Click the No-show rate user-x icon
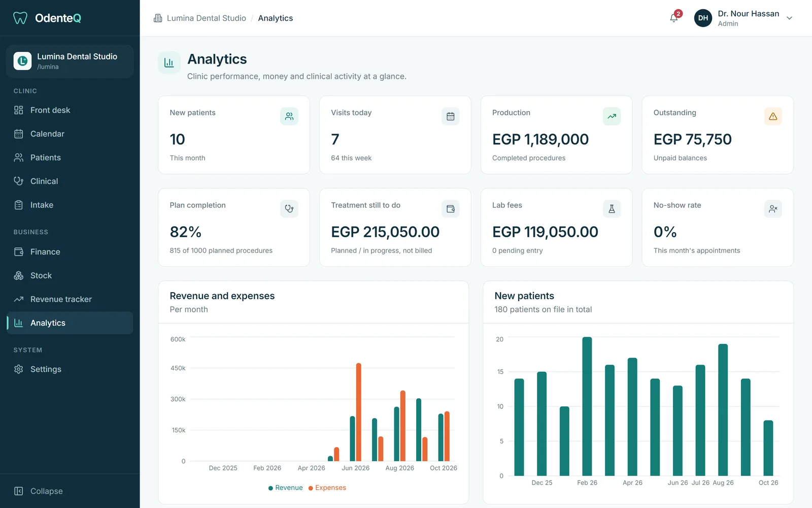This screenshot has width=812, height=508. coord(773,209)
